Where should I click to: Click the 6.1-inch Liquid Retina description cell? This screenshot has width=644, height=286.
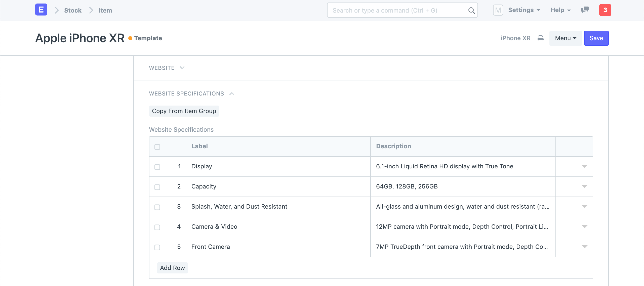pyautogui.click(x=463, y=167)
